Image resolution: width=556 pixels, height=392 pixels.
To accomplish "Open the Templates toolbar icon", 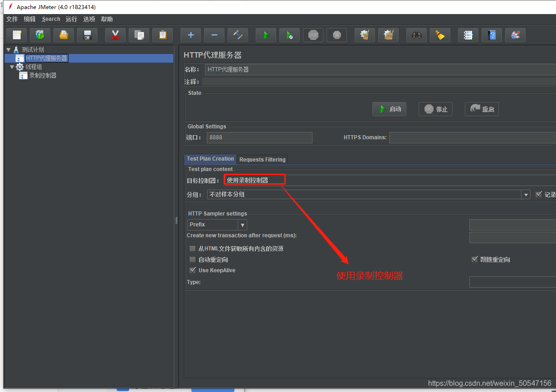I will click(40, 35).
